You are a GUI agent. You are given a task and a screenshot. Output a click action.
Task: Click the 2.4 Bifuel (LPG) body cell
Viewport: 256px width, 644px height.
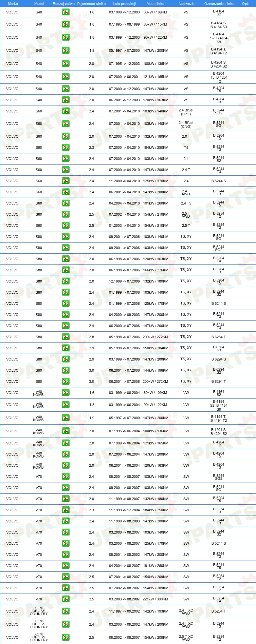click(x=186, y=112)
